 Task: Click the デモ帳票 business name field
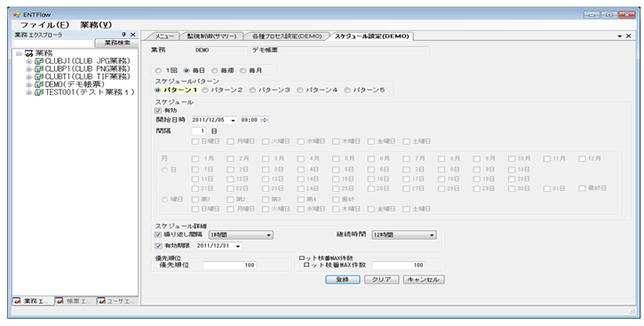point(340,50)
